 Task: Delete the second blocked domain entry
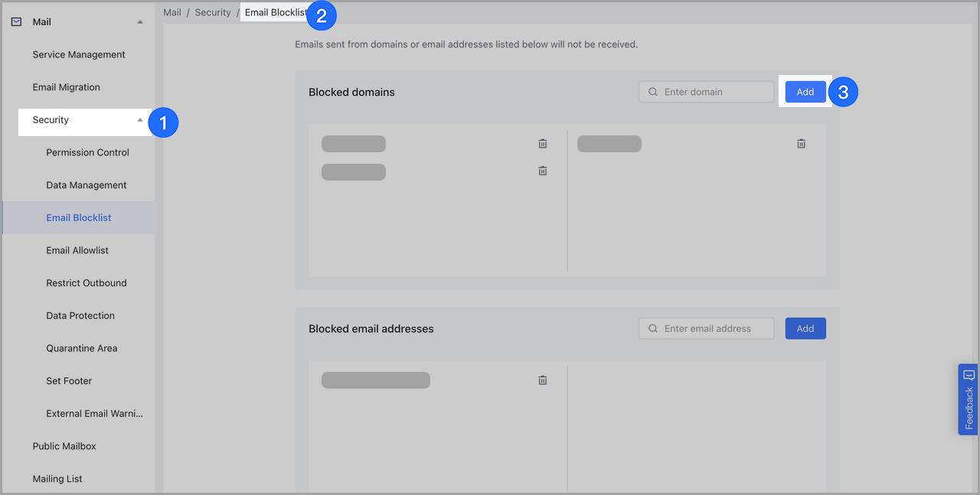pyautogui.click(x=542, y=171)
